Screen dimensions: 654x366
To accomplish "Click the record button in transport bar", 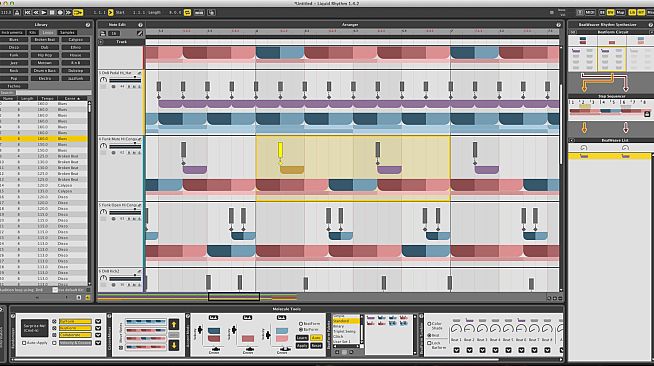I will [x=60, y=13].
